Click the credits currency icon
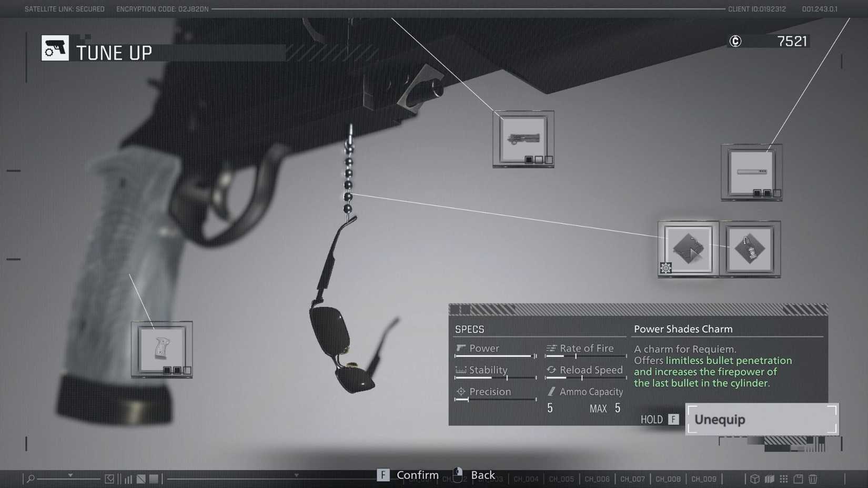Screen dimensions: 868x488 click(x=735, y=41)
